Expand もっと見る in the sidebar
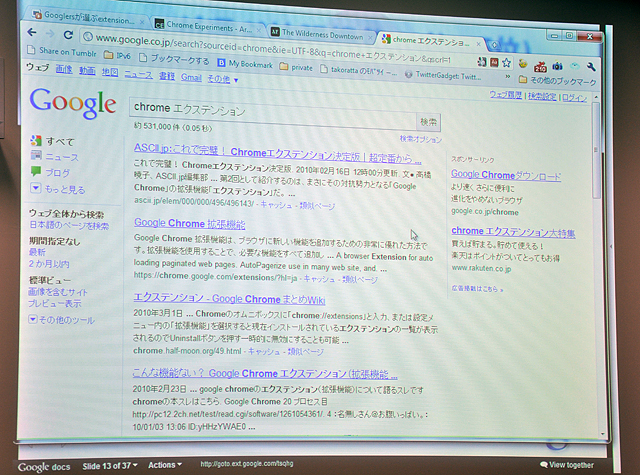 click(x=58, y=189)
